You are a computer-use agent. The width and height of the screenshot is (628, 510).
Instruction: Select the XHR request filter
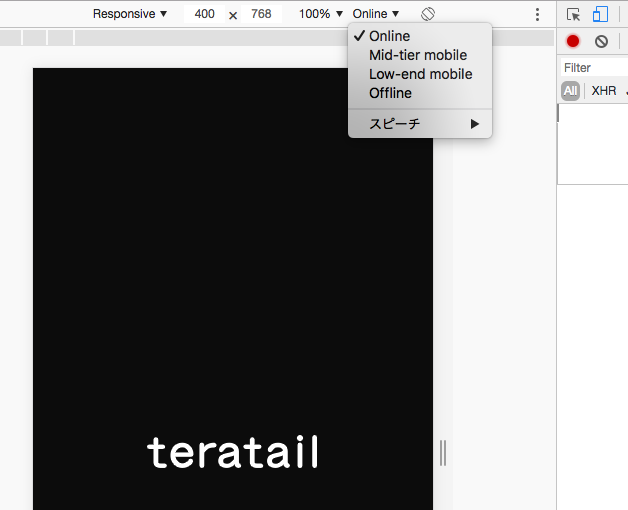pyautogui.click(x=604, y=91)
